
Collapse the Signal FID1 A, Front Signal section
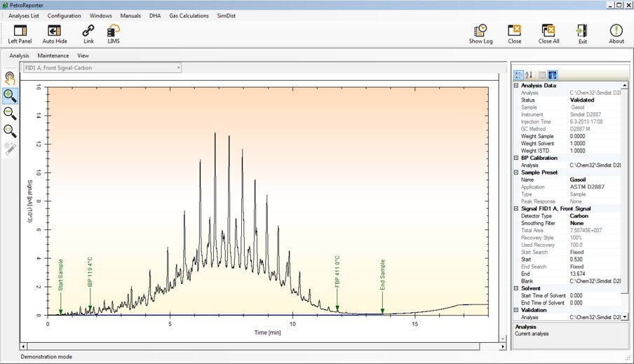coord(516,208)
